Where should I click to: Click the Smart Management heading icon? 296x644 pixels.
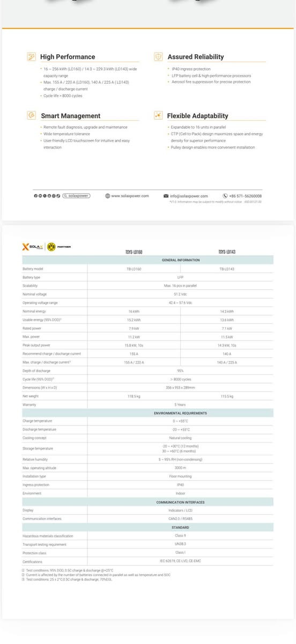31,115
